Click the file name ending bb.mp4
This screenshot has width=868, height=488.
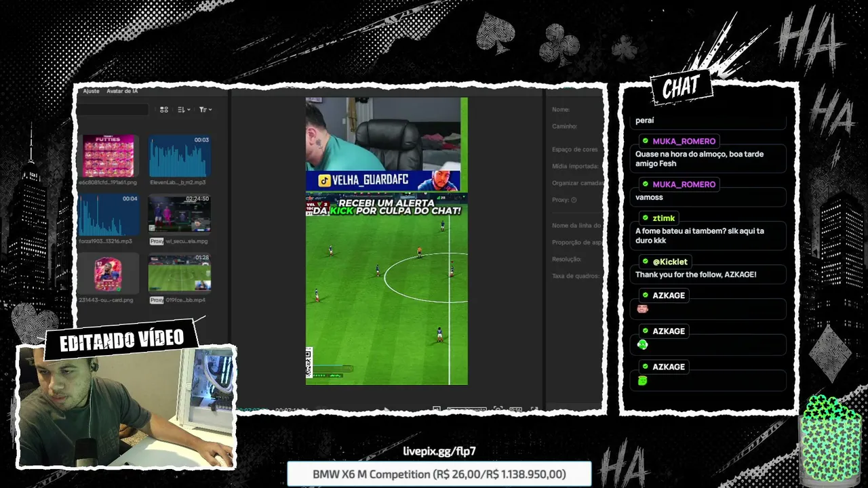pos(186,300)
